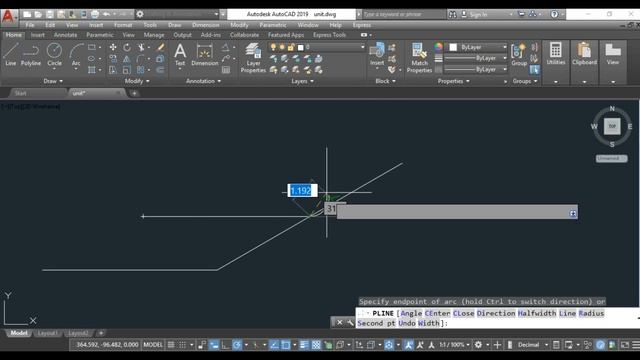
Task: Toggle dynamic input in status bar
Action: coord(214,345)
